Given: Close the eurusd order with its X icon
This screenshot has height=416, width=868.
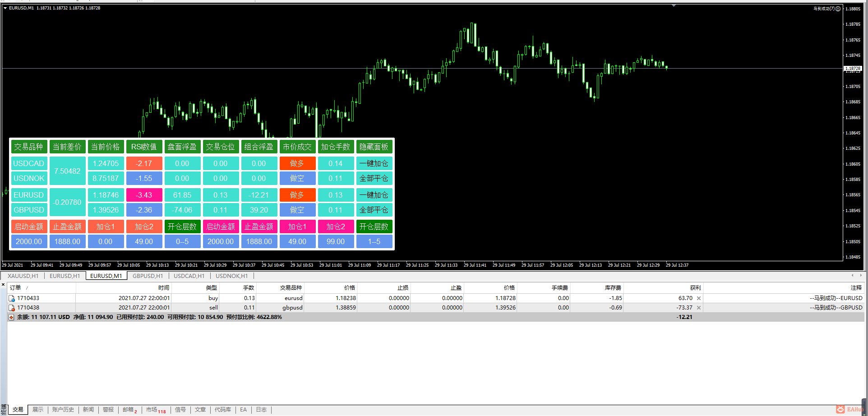Looking at the screenshot, I should (699, 298).
